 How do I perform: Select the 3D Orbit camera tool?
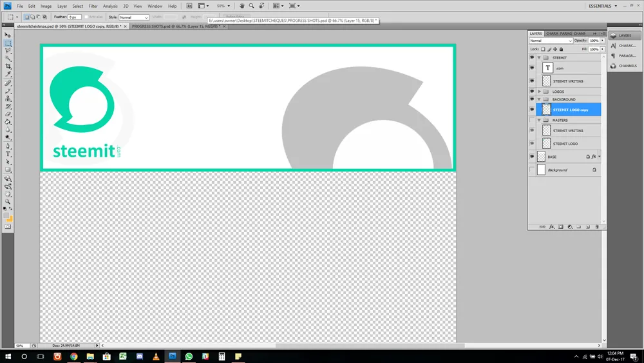[x=8, y=186]
